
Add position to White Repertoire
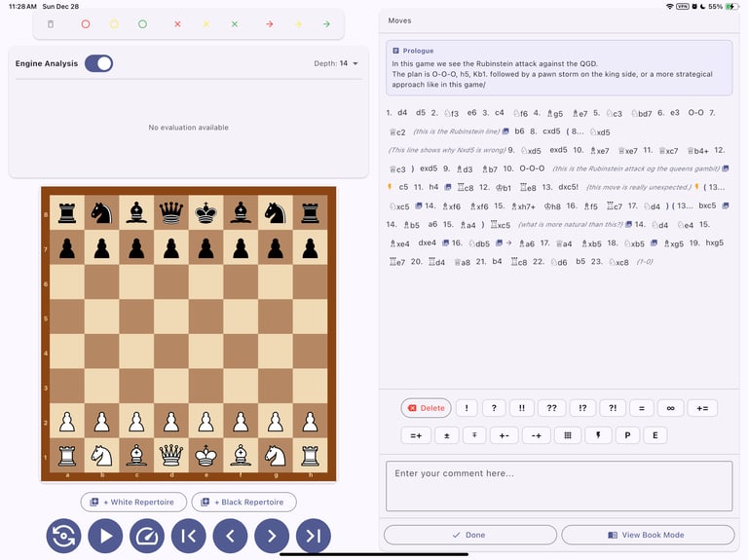(133, 502)
